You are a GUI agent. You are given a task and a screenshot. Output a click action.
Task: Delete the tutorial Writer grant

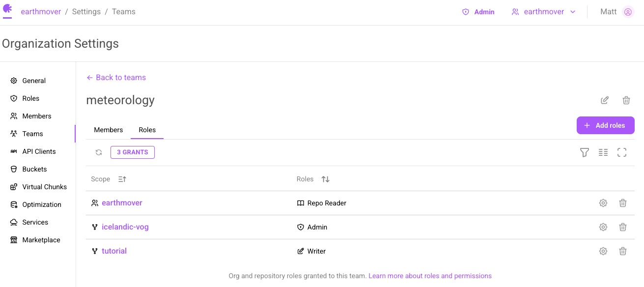pyautogui.click(x=623, y=251)
